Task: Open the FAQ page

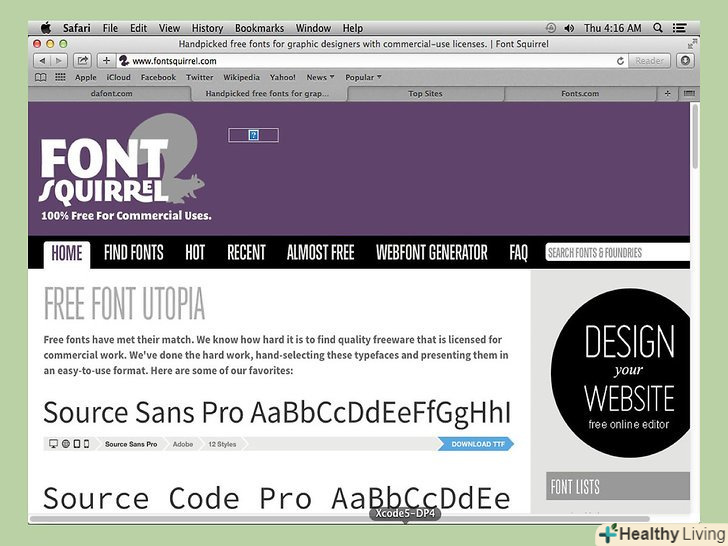Action: point(519,253)
